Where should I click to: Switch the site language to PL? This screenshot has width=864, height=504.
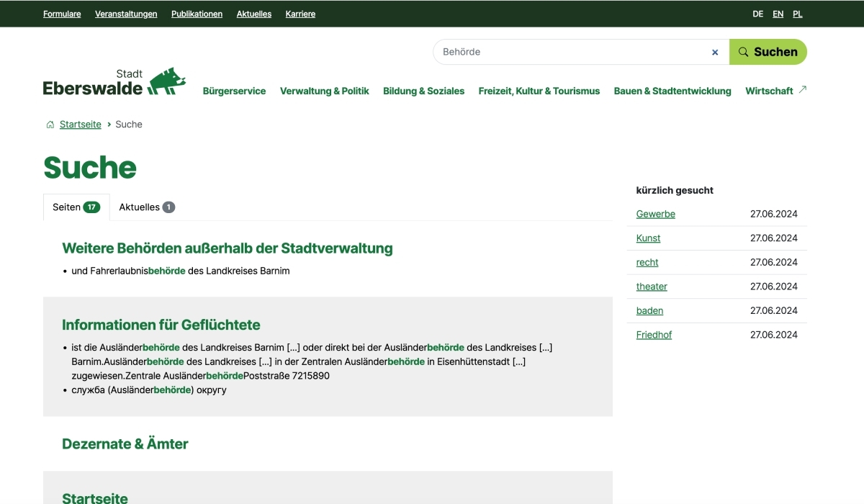click(798, 14)
